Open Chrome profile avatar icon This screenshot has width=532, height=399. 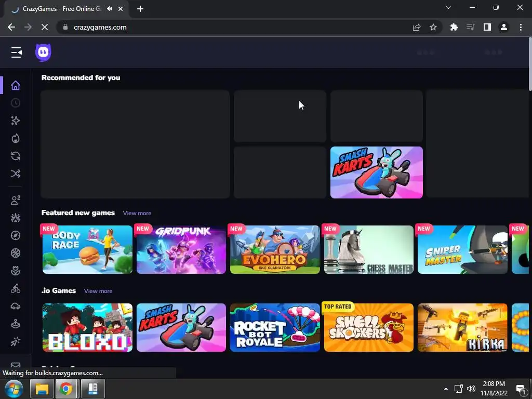click(x=504, y=27)
